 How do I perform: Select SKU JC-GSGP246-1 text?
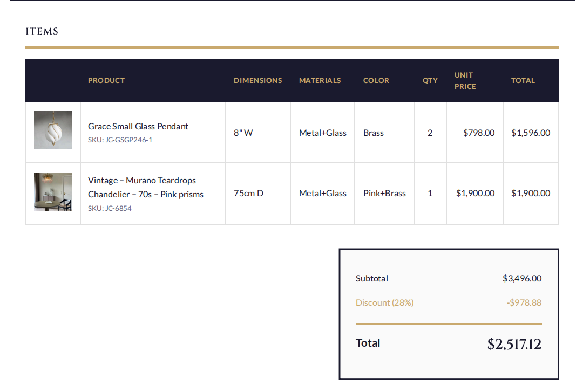coord(120,140)
